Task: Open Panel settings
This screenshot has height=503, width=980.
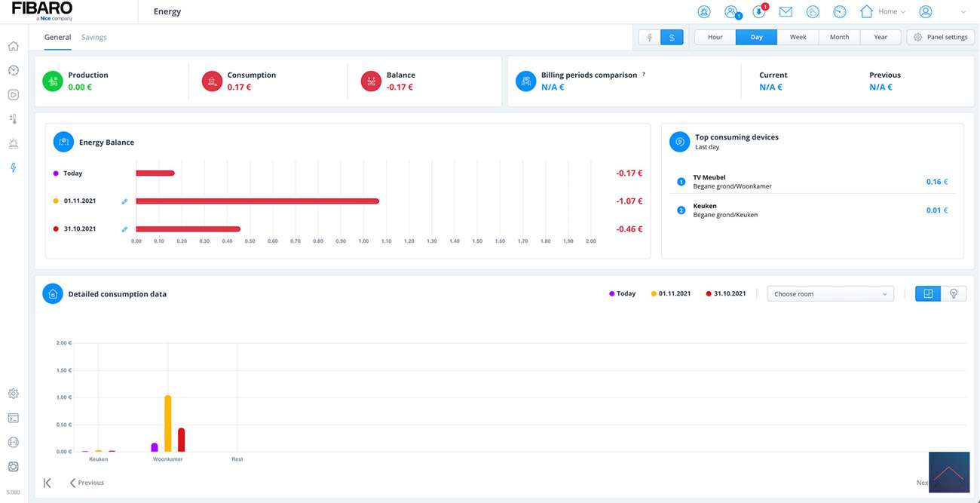Action: click(940, 37)
